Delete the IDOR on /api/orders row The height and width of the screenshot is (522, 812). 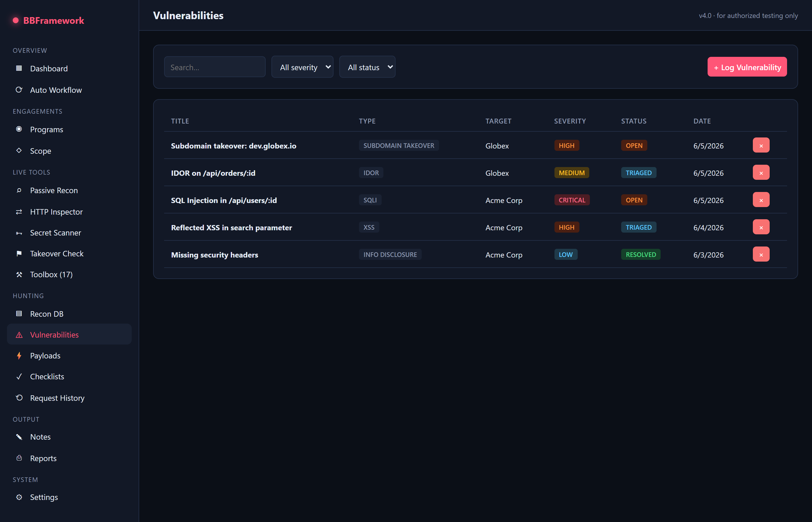tap(761, 173)
